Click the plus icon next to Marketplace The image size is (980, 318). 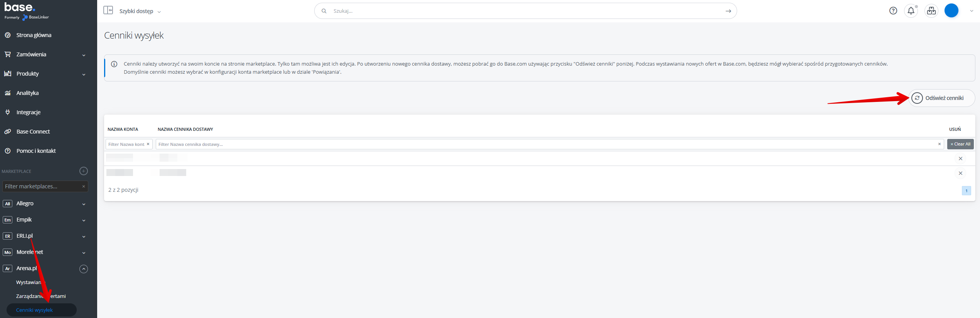[x=83, y=171]
